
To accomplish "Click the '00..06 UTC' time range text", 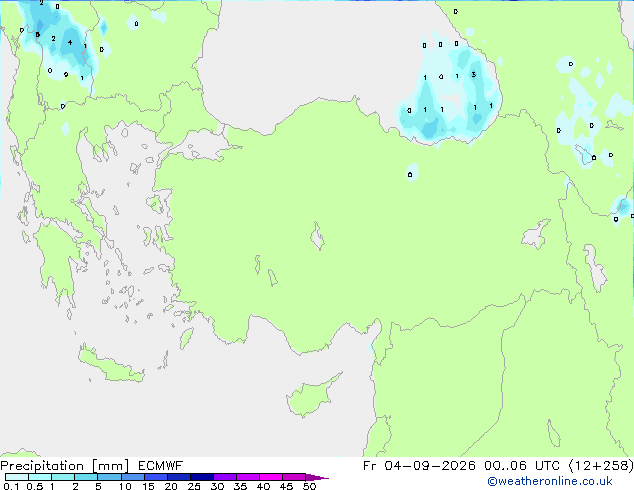I will click(522, 466).
